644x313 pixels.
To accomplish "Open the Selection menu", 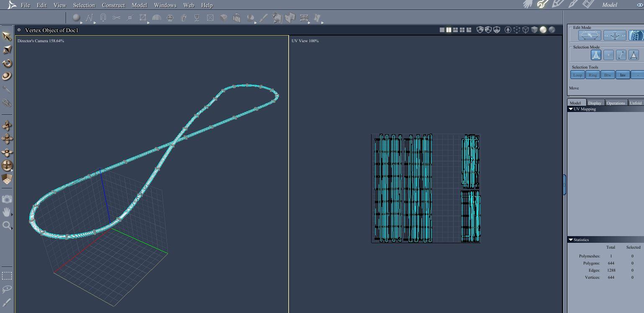I will (84, 5).
